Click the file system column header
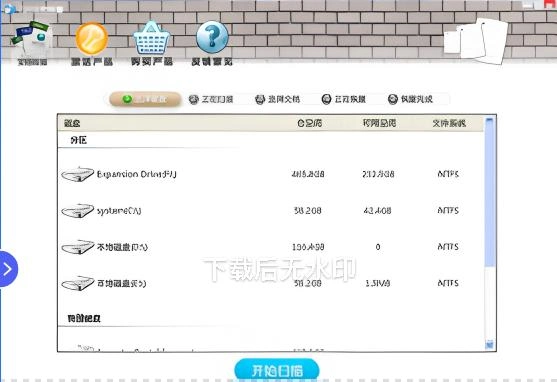This screenshot has width=557, height=382. (x=449, y=123)
